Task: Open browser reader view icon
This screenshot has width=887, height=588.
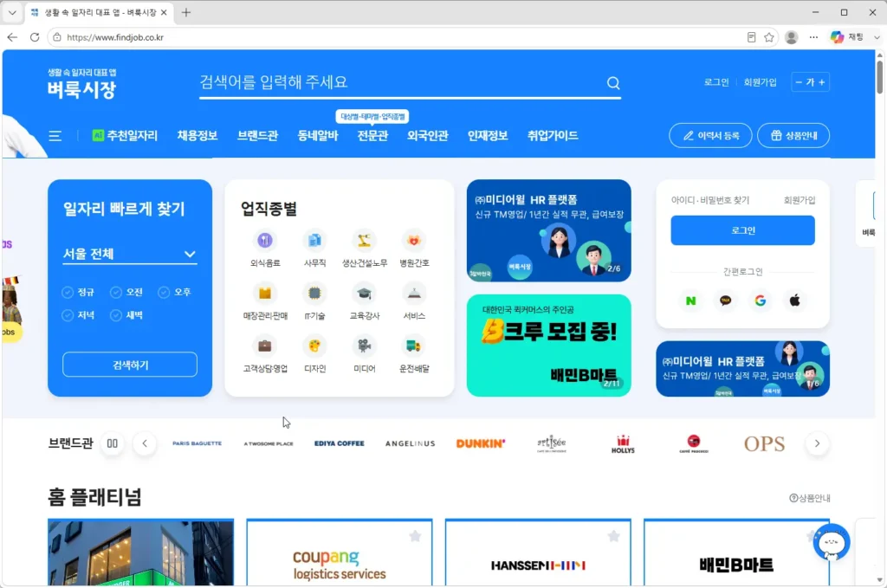Action: pyautogui.click(x=751, y=37)
